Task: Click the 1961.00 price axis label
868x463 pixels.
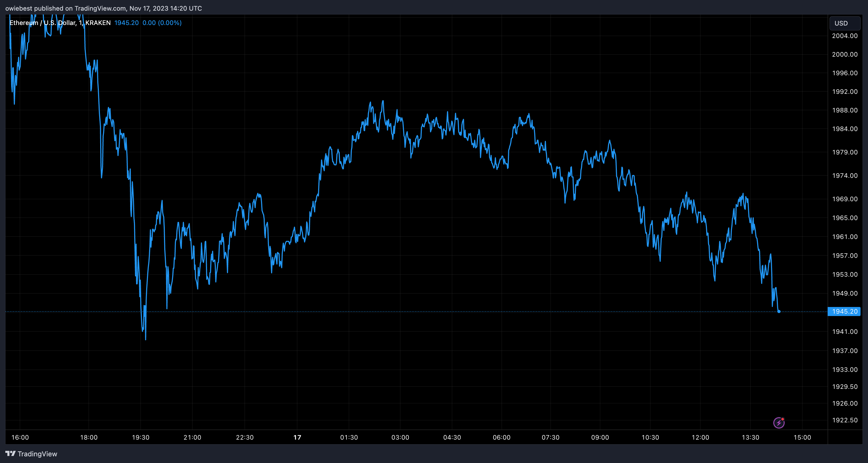Action: pos(845,237)
